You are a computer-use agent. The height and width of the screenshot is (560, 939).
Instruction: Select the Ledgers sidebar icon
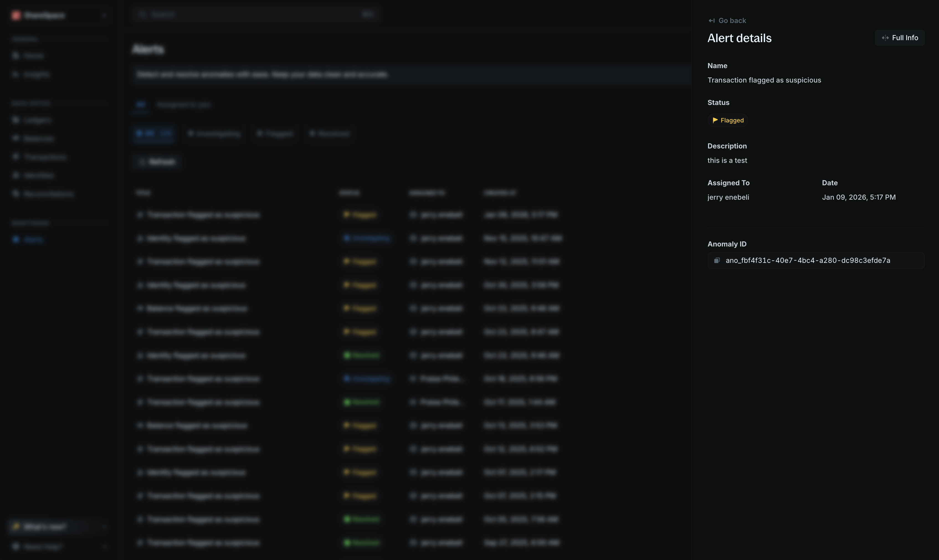[15, 120]
